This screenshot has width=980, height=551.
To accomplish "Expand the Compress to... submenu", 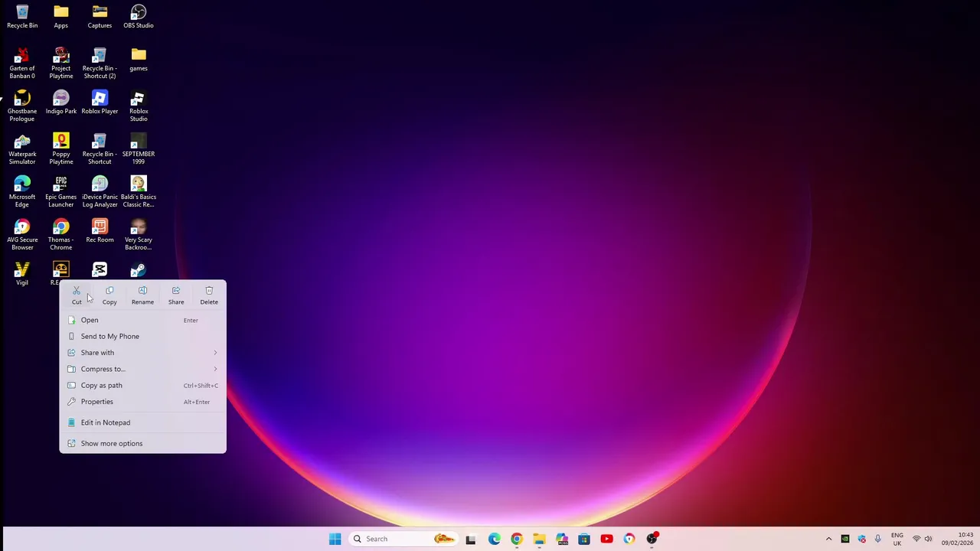I will point(142,369).
